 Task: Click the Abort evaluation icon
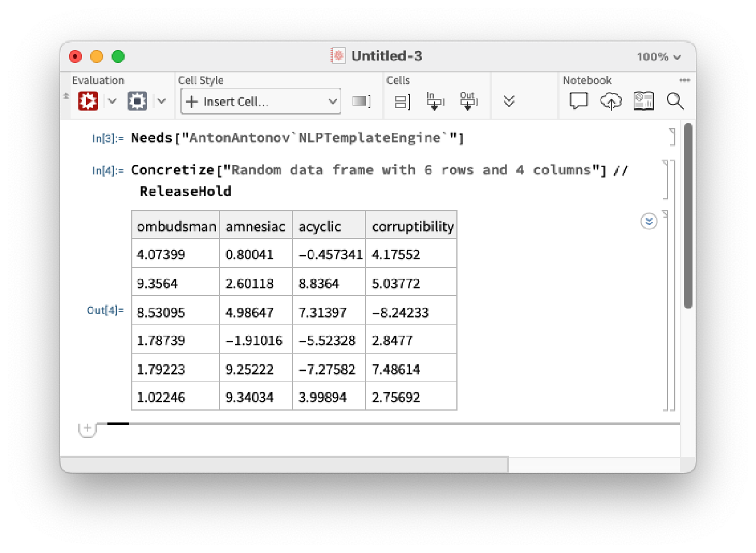pos(137,101)
